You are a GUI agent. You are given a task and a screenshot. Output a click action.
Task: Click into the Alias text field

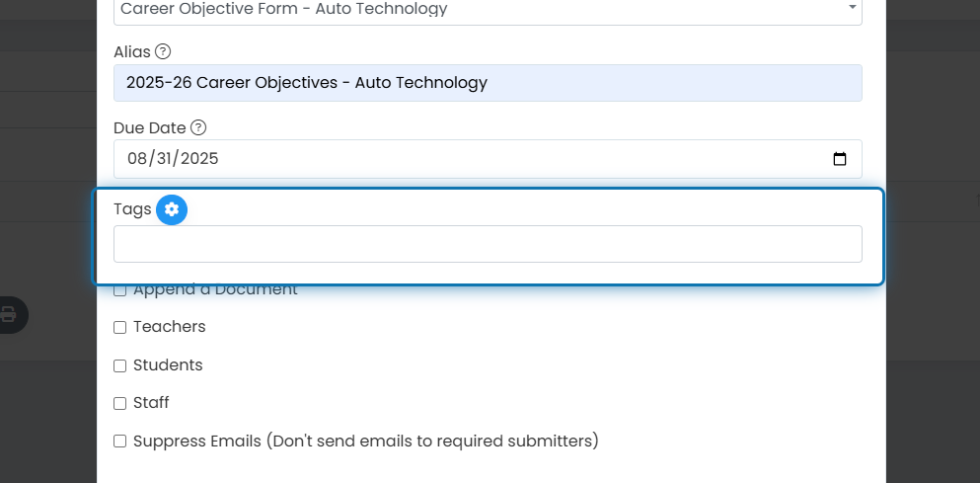[x=488, y=83]
